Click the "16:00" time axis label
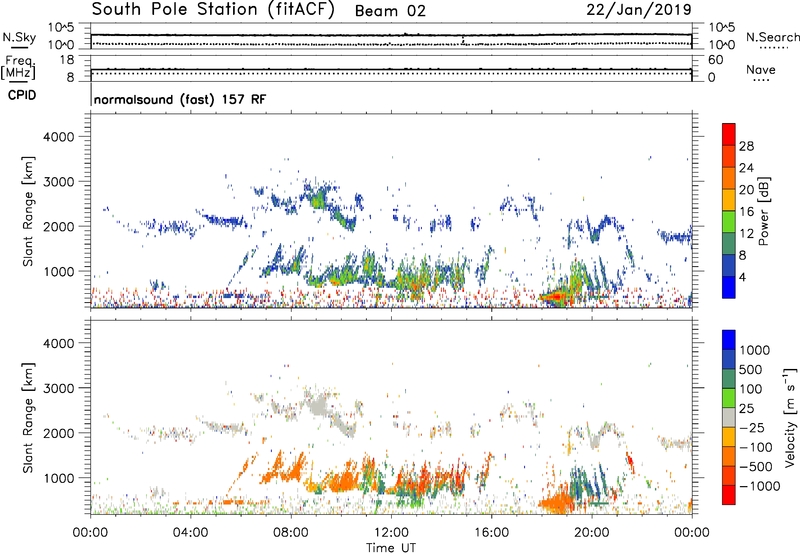The height and width of the screenshot is (554, 800). coord(491,533)
